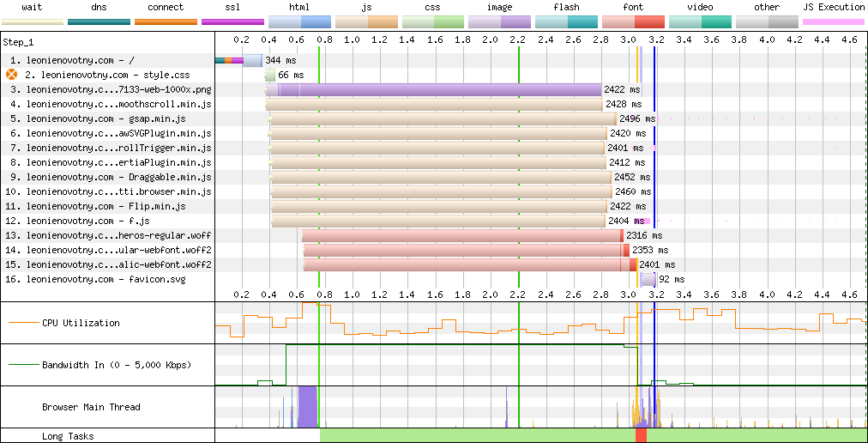Click the 2353 ms timing label
Image resolution: width=868 pixels, height=443 pixels.
coord(650,250)
